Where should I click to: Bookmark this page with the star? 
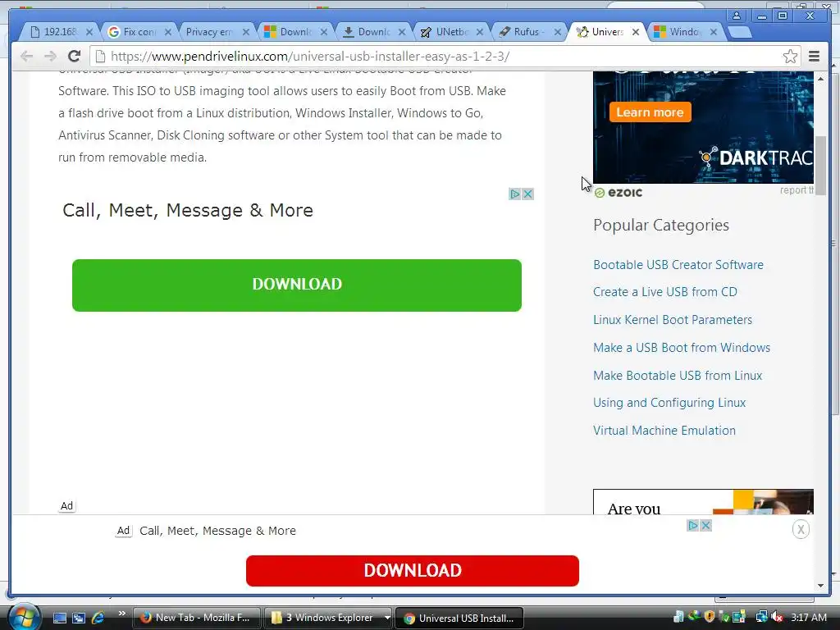790,57
